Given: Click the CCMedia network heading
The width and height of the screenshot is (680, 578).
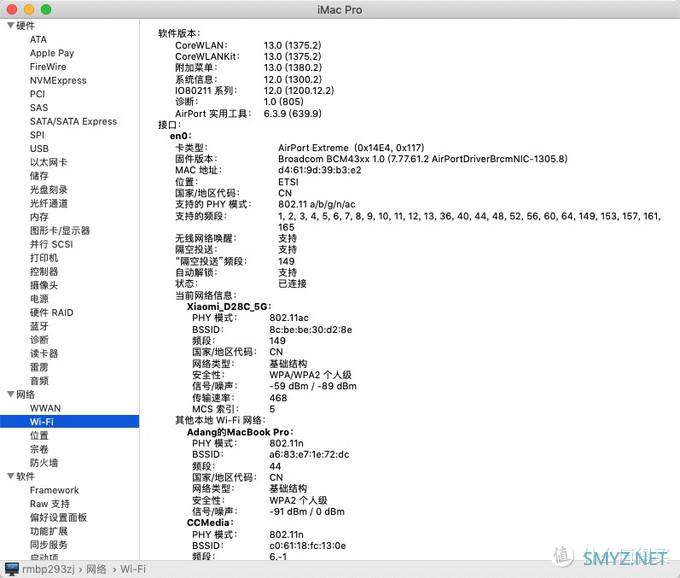Looking at the screenshot, I should (x=210, y=522).
